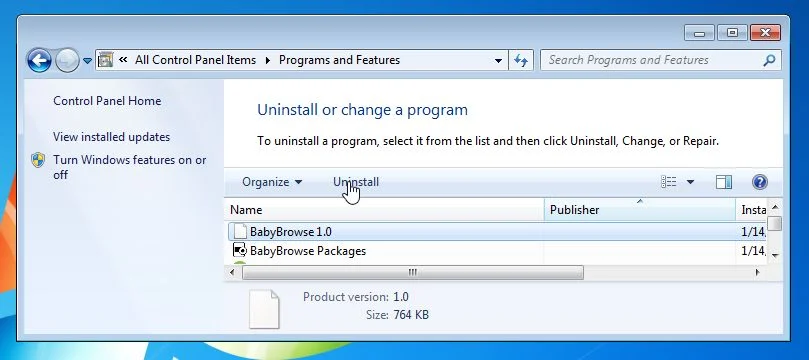Sort the list by Publisher column header
This screenshot has width=809, height=360.
tap(640, 210)
